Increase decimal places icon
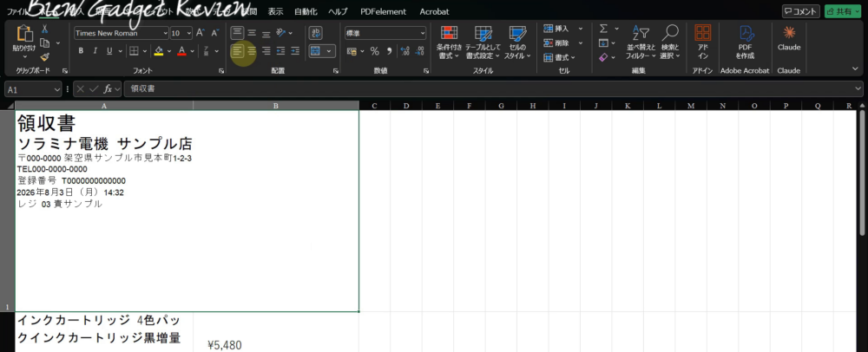 tap(404, 51)
